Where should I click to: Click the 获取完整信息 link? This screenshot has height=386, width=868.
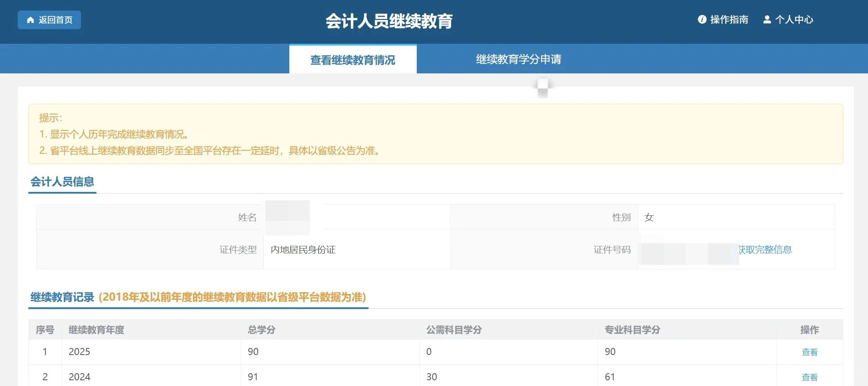point(765,249)
